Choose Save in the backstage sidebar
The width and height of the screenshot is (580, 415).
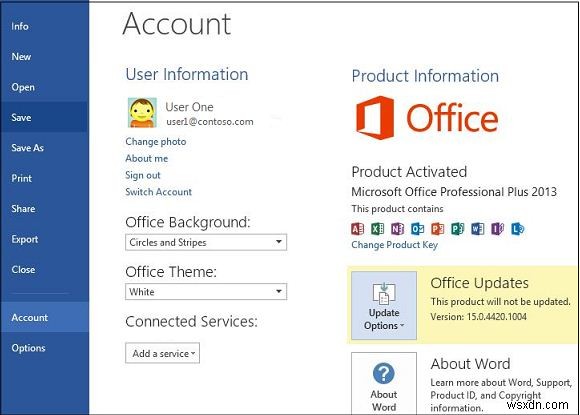(x=44, y=117)
